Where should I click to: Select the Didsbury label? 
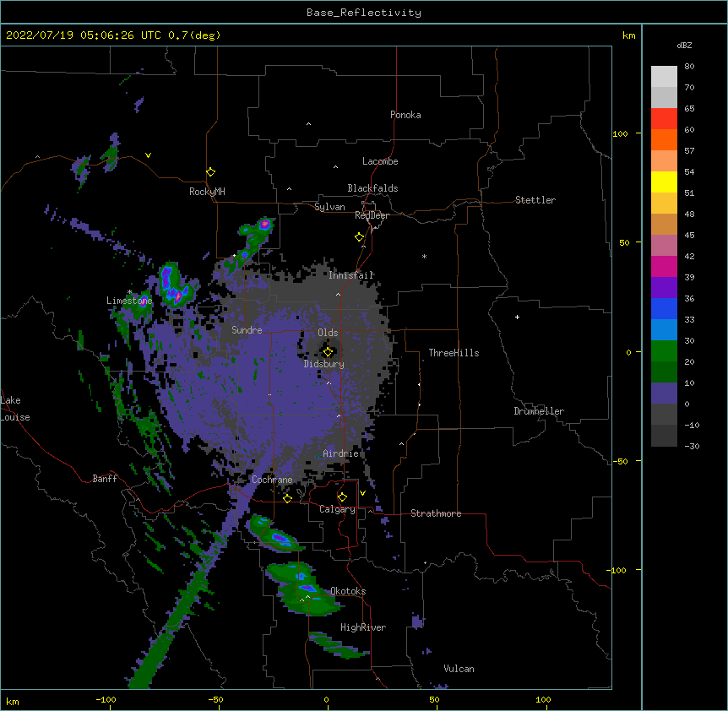click(x=324, y=364)
